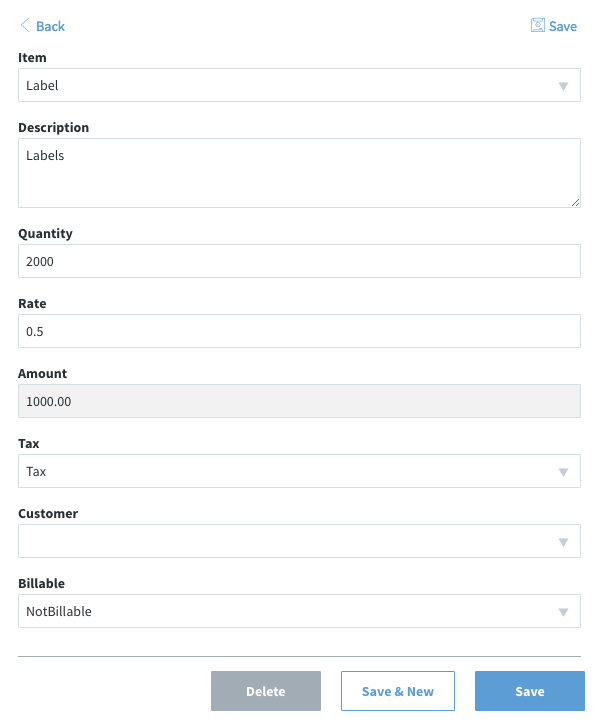Focus the Description text area
This screenshot has width=597, height=722.
299,173
